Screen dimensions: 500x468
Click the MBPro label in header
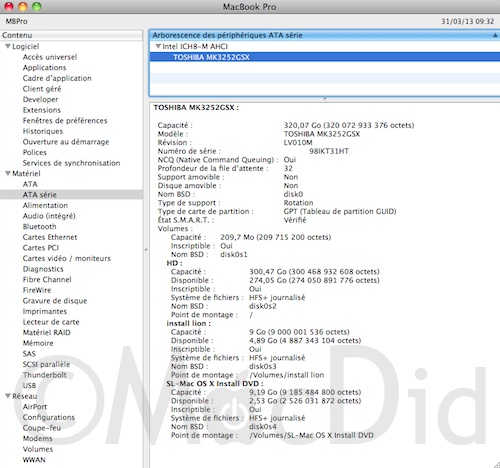tap(16, 21)
